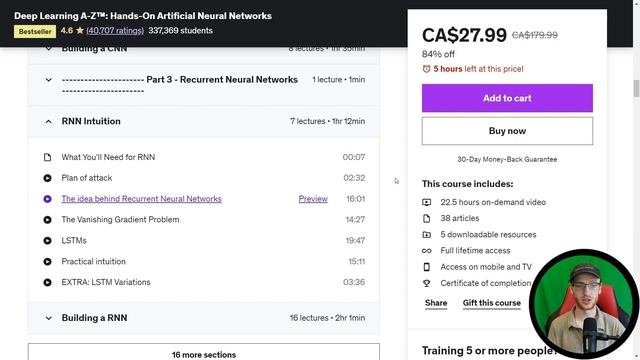Click the play icon beside EXTRA: LSTM Variations
This screenshot has width=640, height=360.
pos(47,282)
